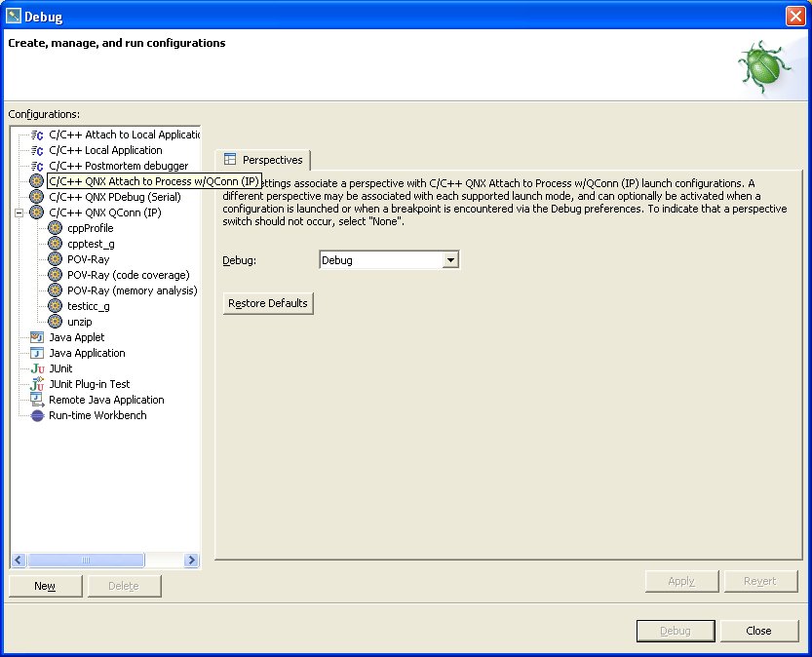Select the unzip launch configuration
Viewport: 812px width, 657px height.
(x=79, y=322)
